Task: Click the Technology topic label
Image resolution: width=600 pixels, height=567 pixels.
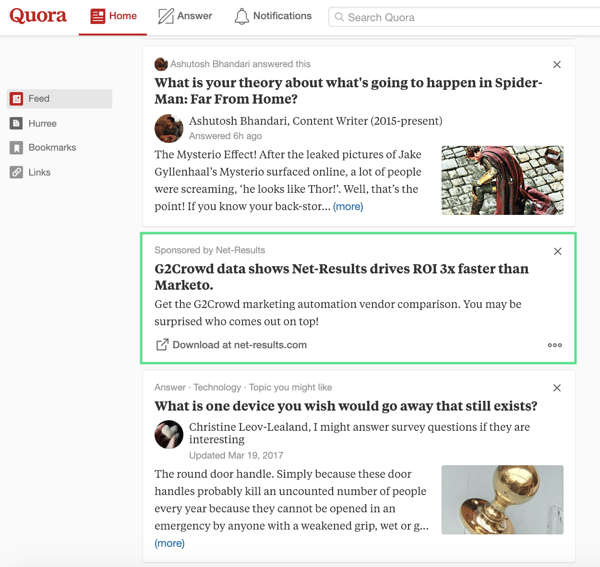Action: 217,388
